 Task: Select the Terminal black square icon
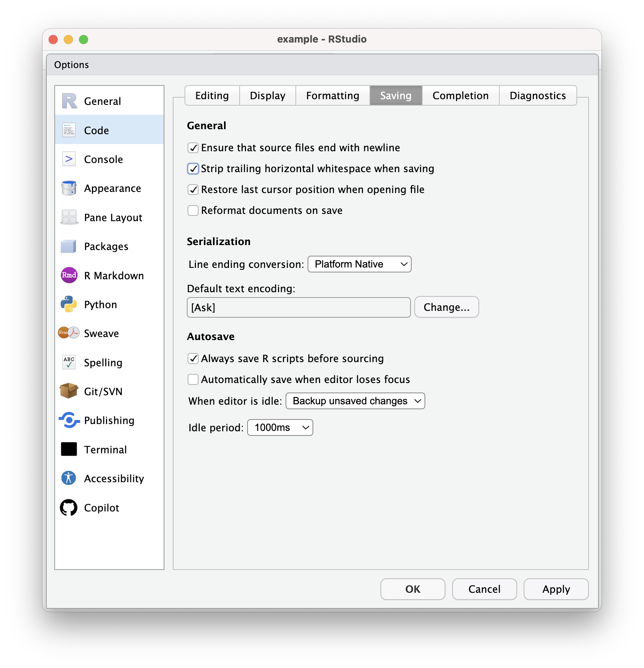click(x=69, y=449)
